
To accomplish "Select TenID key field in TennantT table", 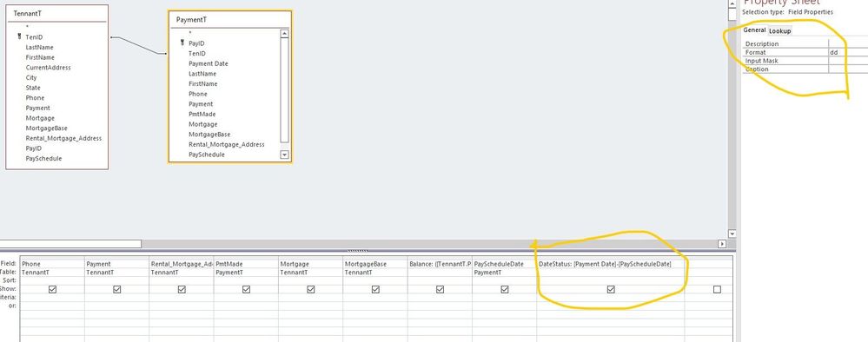I will point(34,37).
